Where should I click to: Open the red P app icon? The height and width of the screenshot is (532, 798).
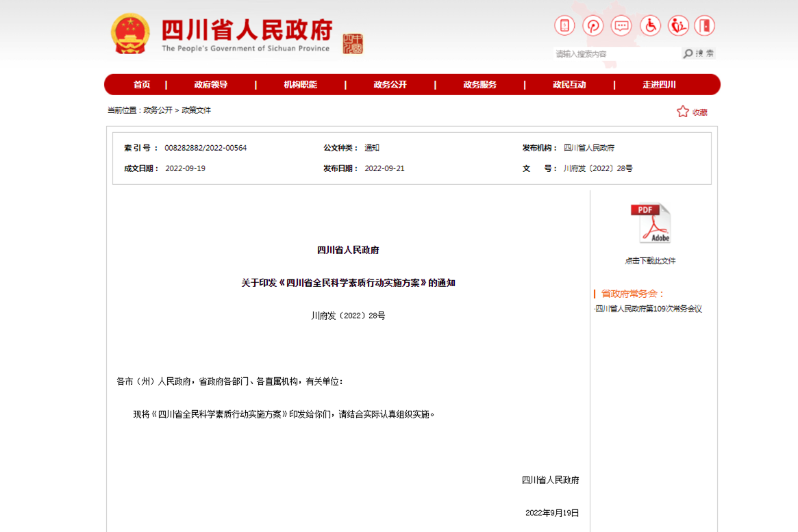(593, 25)
